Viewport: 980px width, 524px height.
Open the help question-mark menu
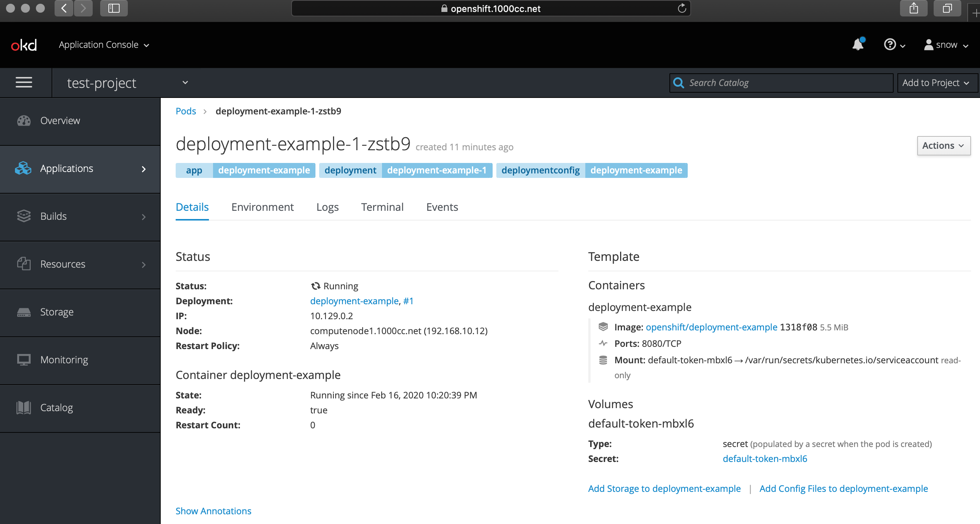(x=894, y=44)
